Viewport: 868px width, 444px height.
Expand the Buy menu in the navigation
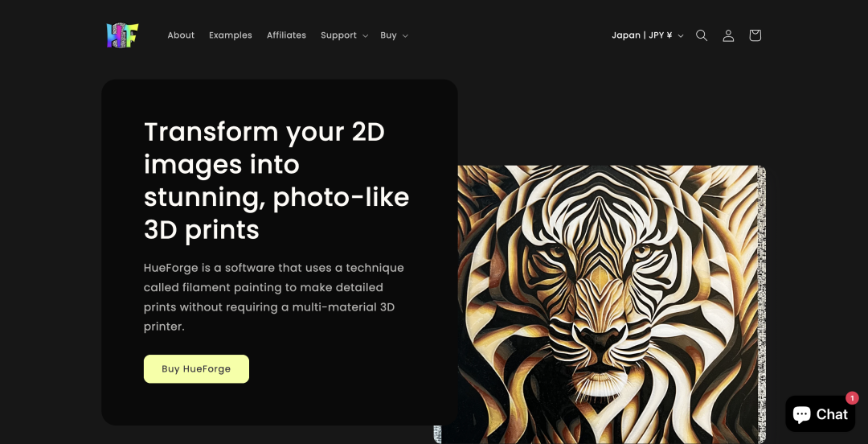(x=389, y=35)
